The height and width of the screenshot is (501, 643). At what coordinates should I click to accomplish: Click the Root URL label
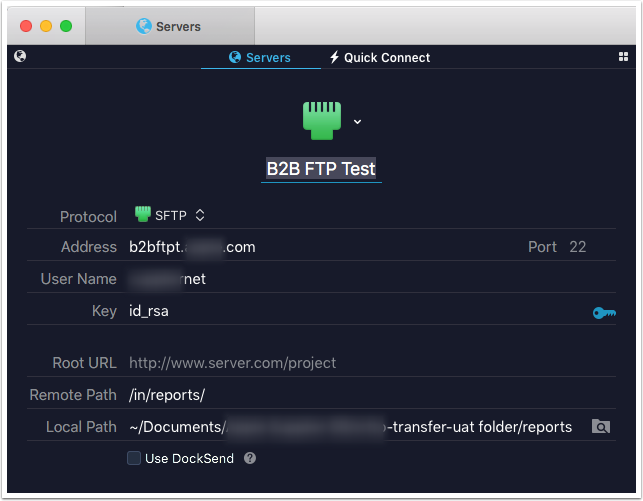coord(84,363)
